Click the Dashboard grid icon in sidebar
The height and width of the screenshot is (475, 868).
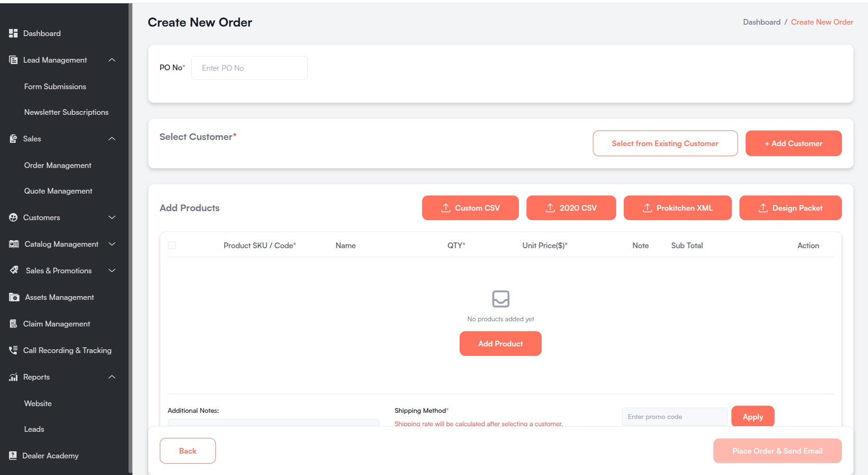click(x=13, y=33)
